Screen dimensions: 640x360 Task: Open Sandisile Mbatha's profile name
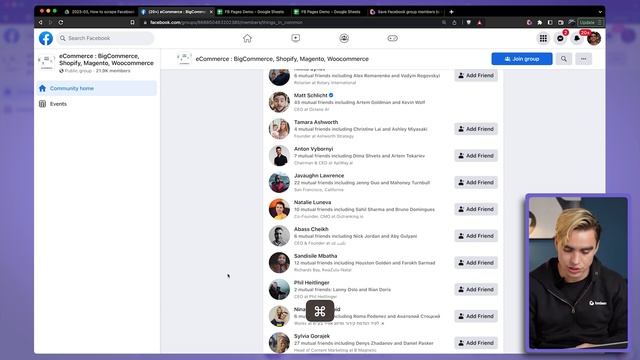(316, 256)
